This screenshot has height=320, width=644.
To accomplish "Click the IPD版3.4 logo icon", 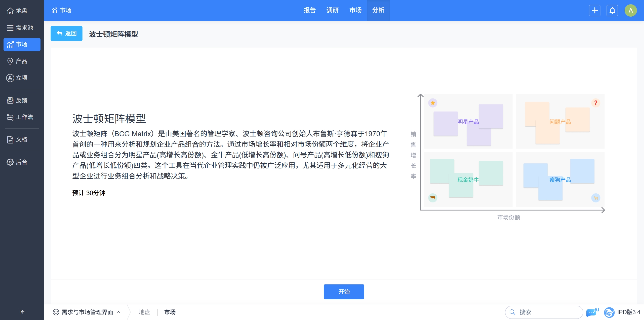I will [609, 312].
